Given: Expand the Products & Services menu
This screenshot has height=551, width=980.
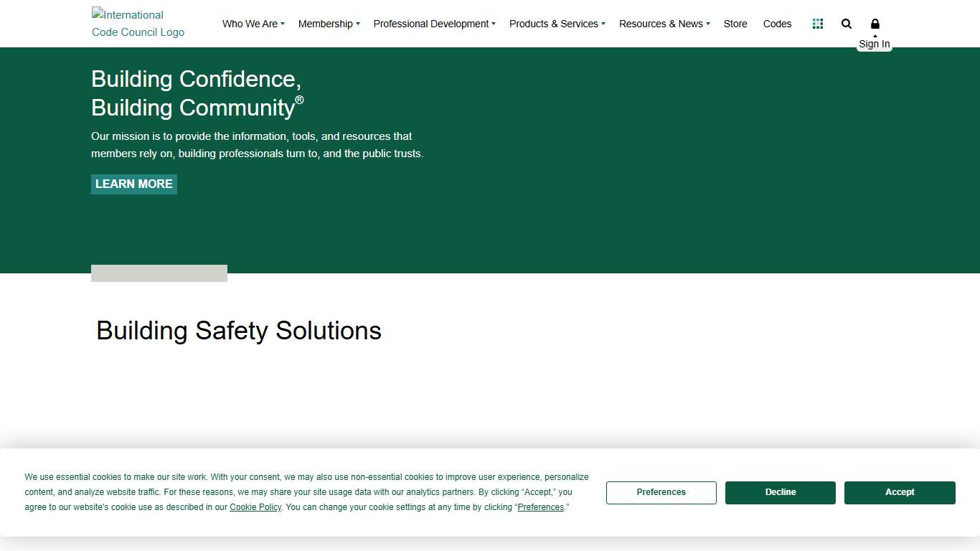Looking at the screenshot, I should point(557,24).
